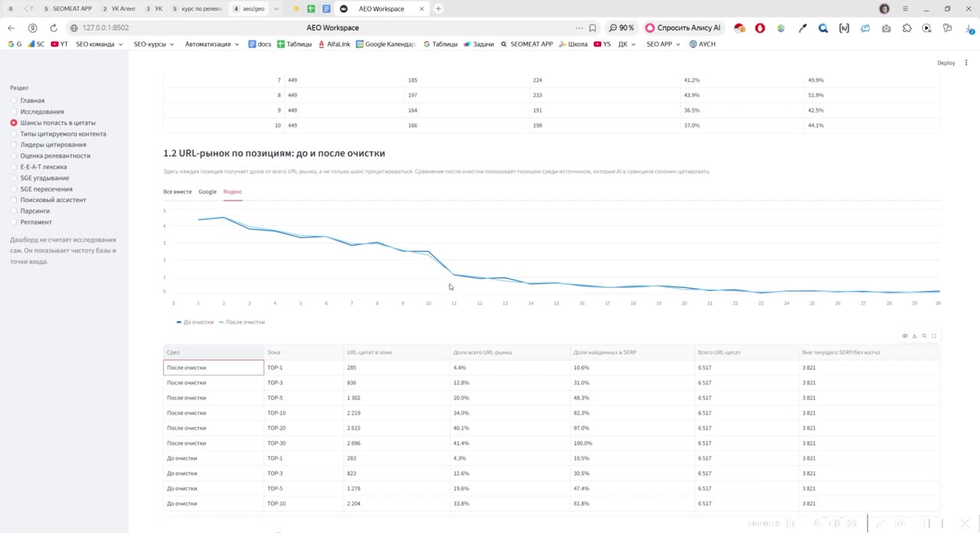Select Поисковый ассистент radio option
The image size is (980, 533).
(x=48, y=200)
